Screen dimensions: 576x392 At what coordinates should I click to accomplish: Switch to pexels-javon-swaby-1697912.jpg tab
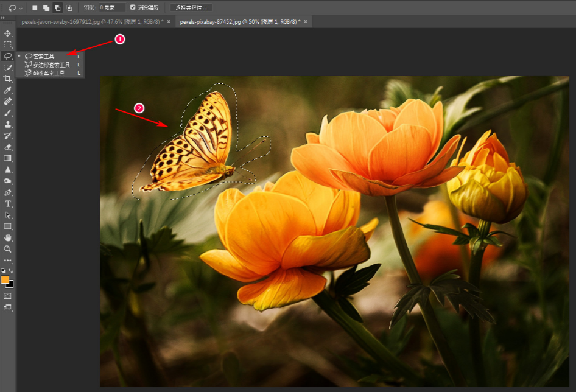pos(92,22)
